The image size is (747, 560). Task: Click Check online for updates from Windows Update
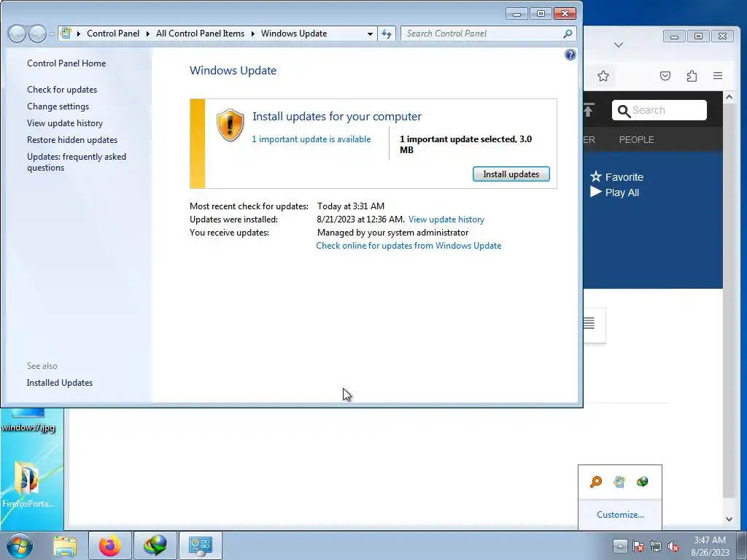pyautogui.click(x=409, y=246)
